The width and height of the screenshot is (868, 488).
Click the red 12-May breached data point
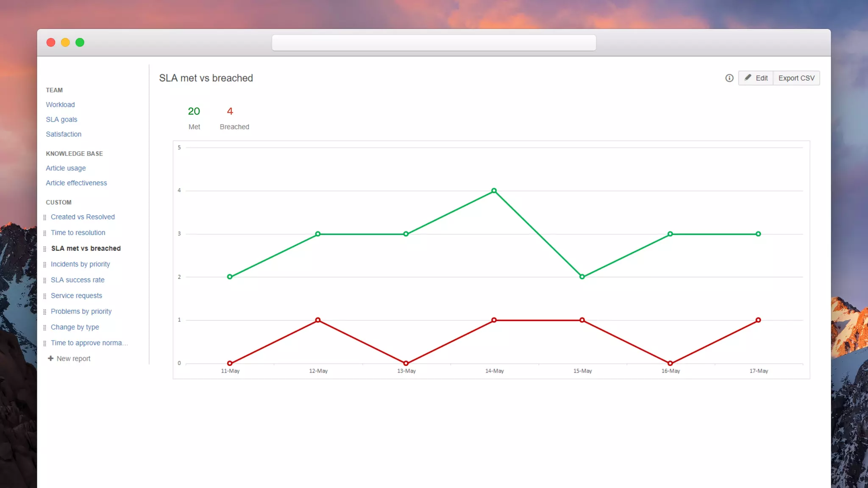[318, 320]
